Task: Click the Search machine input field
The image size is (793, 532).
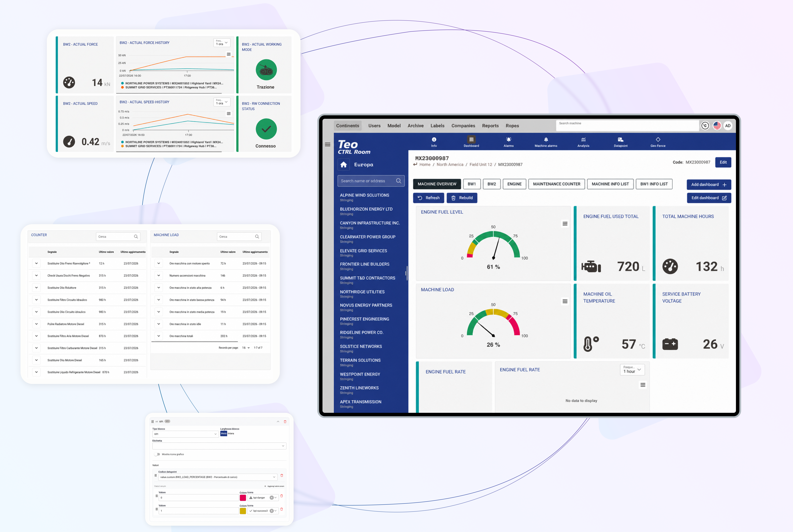Action: coord(627,125)
